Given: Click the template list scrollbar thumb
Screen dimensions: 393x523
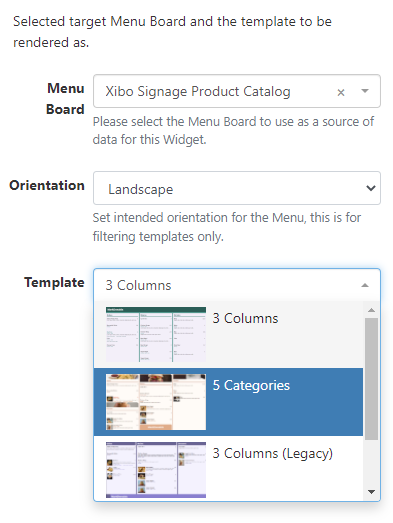Looking at the screenshot, I should [x=371, y=379].
